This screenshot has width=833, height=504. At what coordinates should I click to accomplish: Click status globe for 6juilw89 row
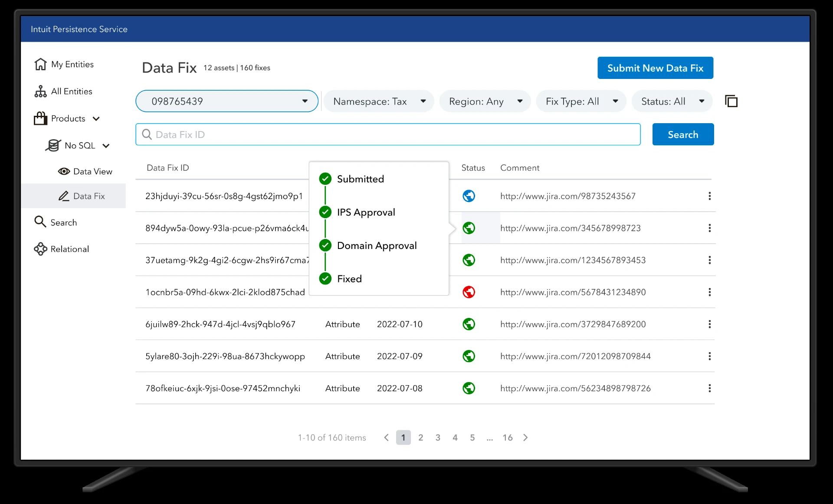469,324
